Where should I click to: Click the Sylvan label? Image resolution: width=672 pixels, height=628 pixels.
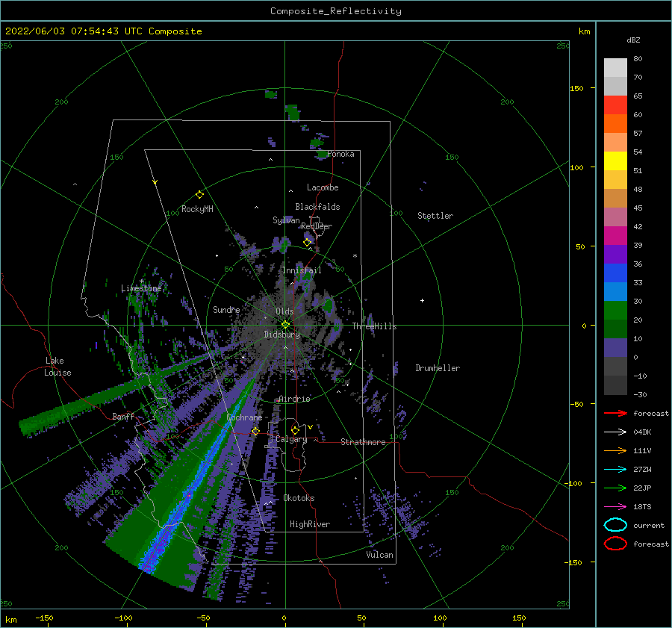click(286, 220)
